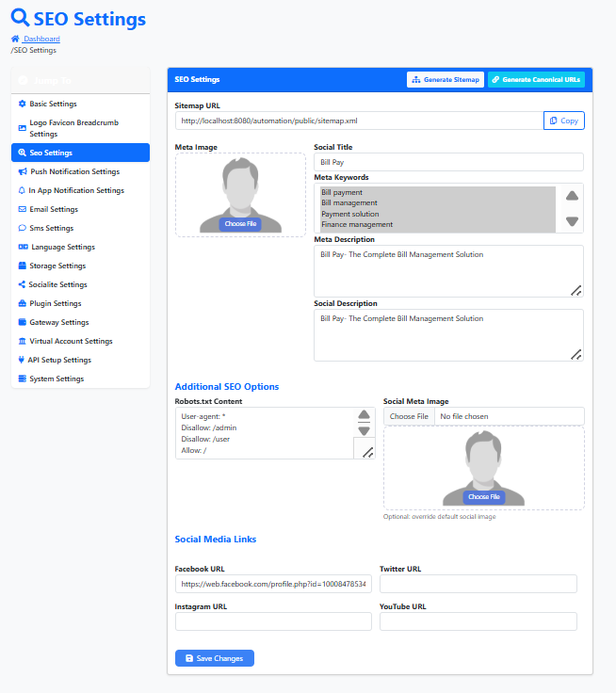Image resolution: width=616 pixels, height=693 pixels.
Task: Focus the YouTube URL field
Action: pos(478,621)
